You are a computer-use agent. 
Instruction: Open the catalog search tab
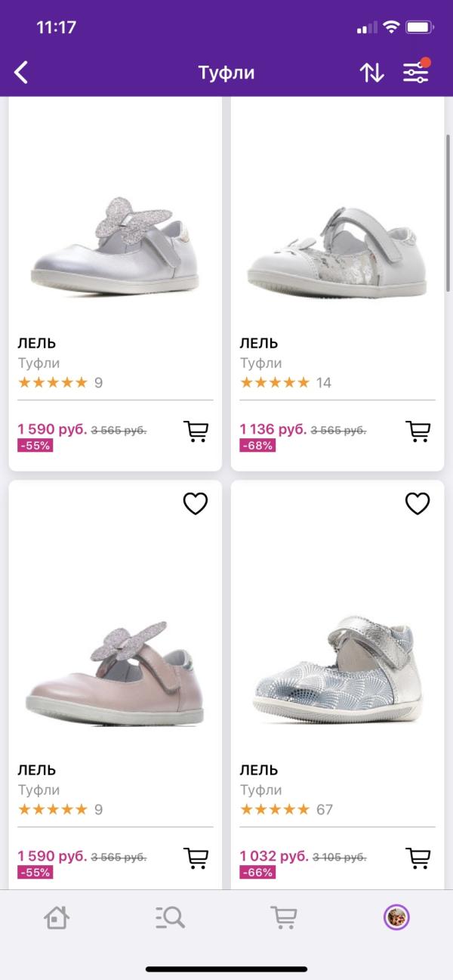click(170, 917)
